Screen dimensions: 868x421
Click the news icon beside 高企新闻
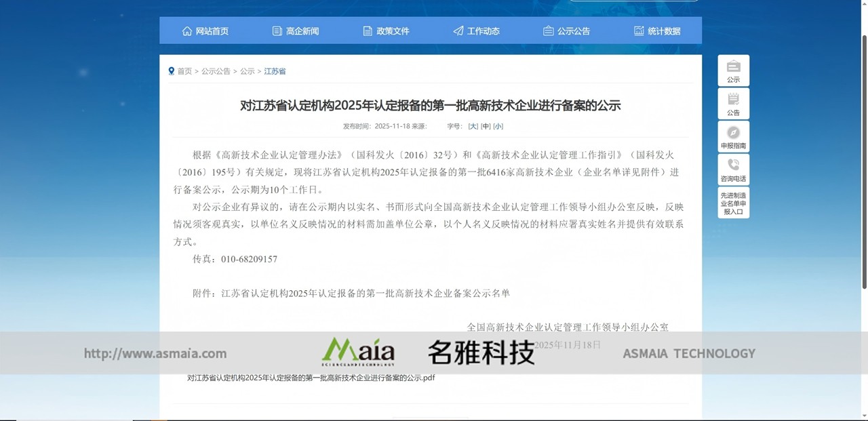pyautogui.click(x=277, y=31)
